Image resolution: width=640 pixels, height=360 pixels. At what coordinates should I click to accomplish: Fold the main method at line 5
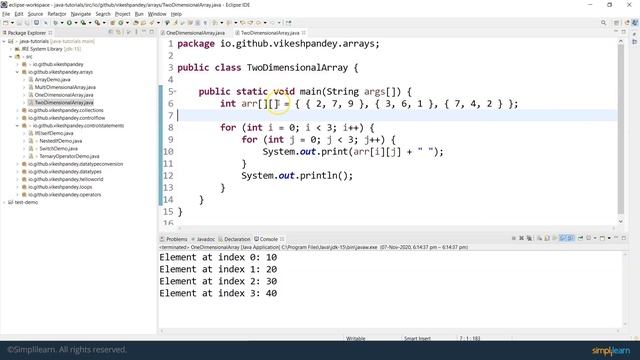coord(175,91)
